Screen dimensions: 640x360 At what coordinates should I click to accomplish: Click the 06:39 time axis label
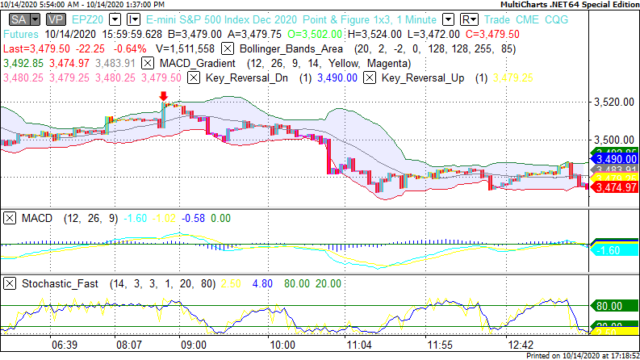(x=64, y=345)
